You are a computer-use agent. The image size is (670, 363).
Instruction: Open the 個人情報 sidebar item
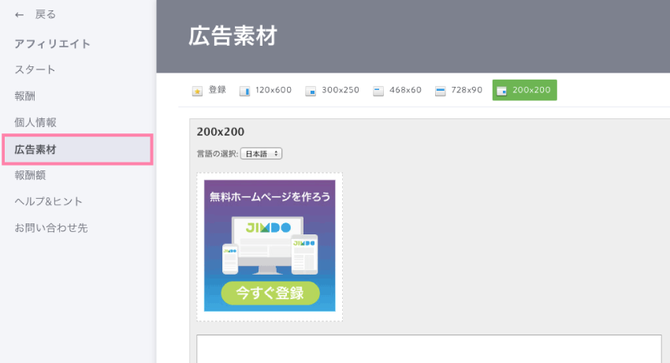(x=35, y=123)
